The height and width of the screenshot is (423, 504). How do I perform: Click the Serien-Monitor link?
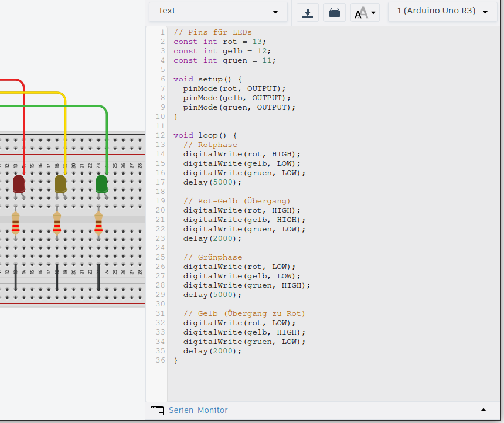(198, 410)
